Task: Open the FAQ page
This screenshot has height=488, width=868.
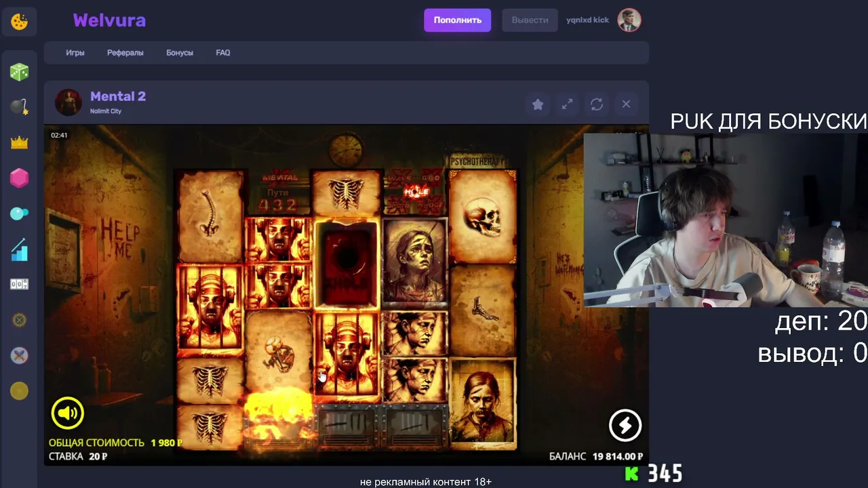Action: click(x=223, y=53)
